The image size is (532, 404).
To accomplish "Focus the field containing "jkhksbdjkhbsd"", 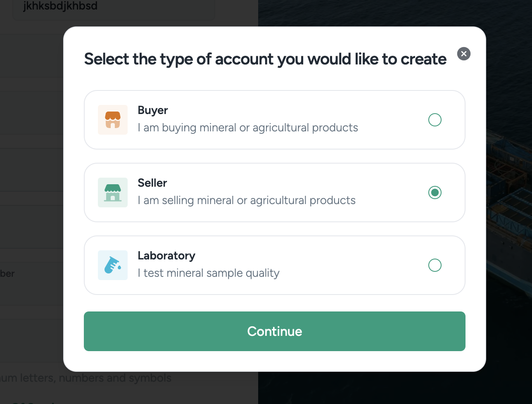I will point(114,8).
